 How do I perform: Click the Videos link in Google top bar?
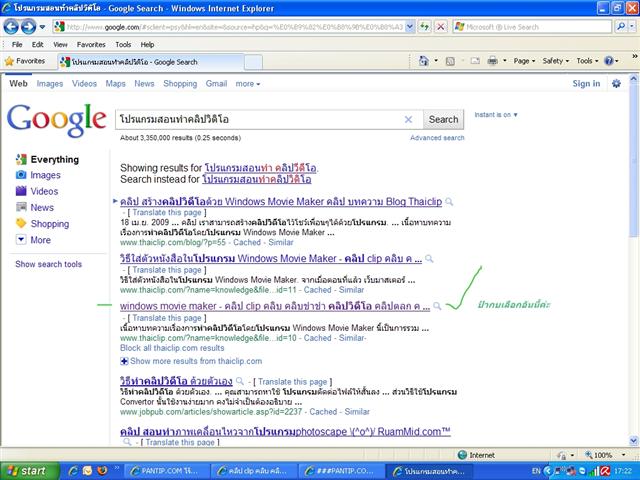[x=84, y=84]
